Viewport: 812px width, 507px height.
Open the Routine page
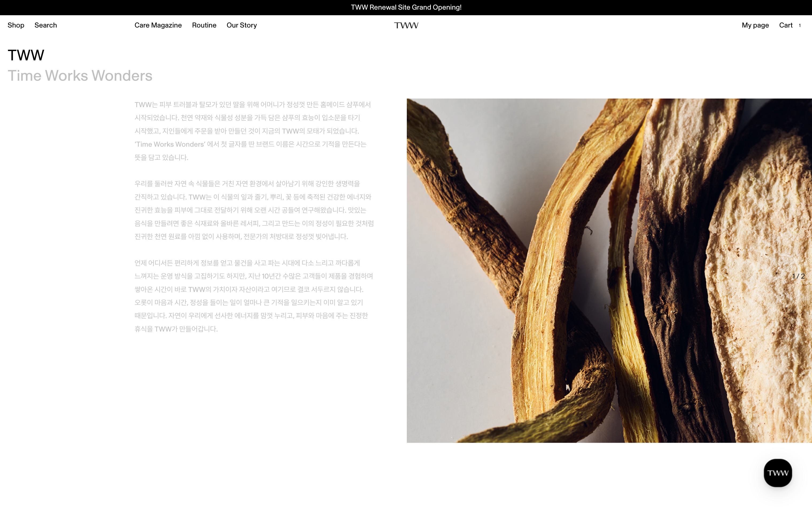[204, 25]
